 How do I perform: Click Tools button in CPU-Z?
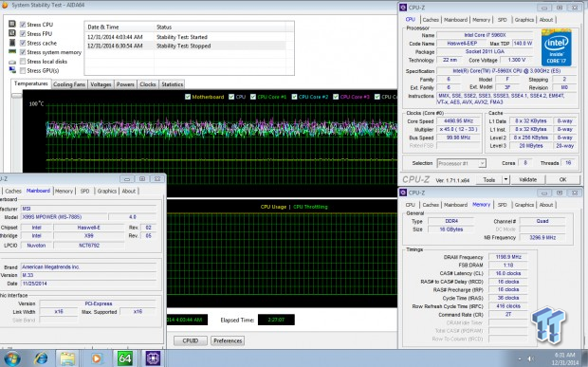tap(489, 179)
